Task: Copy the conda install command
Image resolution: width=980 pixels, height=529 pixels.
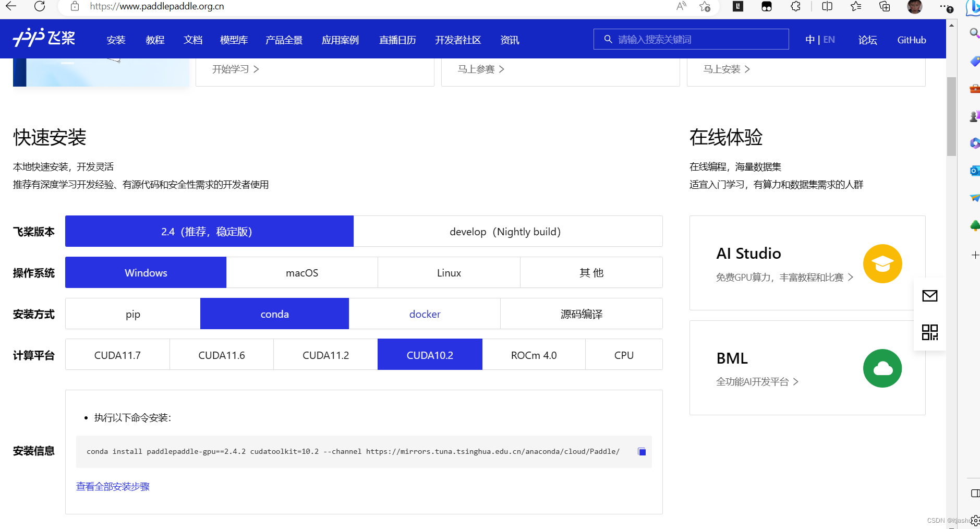Action: (642, 452)
